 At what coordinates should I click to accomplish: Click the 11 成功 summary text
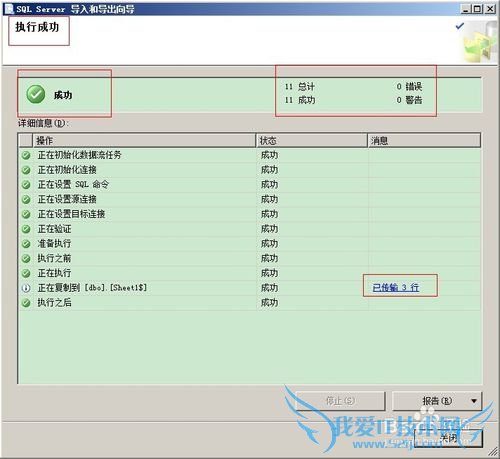tap(299, 100)
